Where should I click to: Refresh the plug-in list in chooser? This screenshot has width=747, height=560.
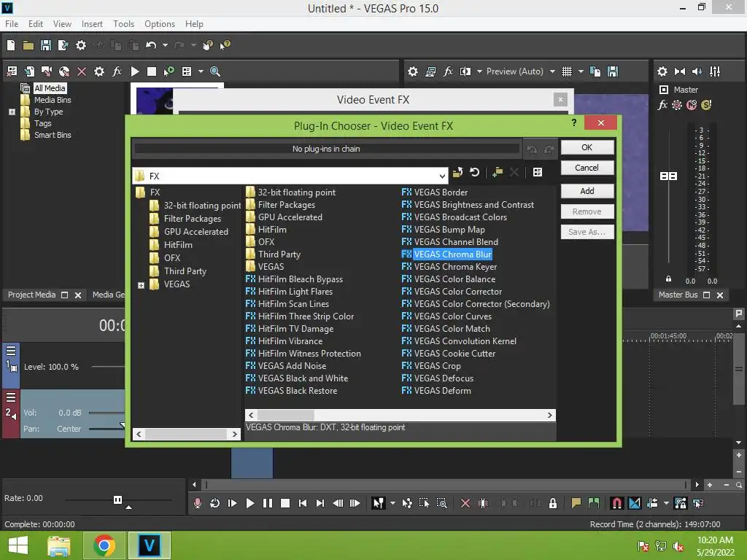pos(474,172)
